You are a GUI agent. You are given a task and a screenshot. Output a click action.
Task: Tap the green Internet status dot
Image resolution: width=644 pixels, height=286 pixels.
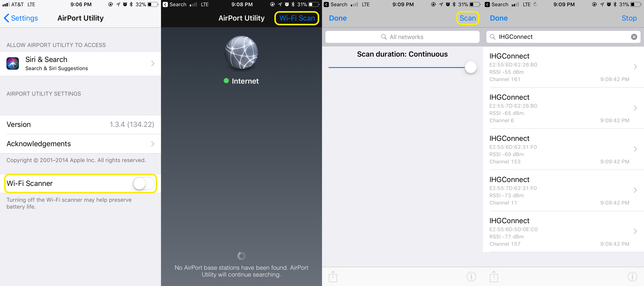[226, 81]
